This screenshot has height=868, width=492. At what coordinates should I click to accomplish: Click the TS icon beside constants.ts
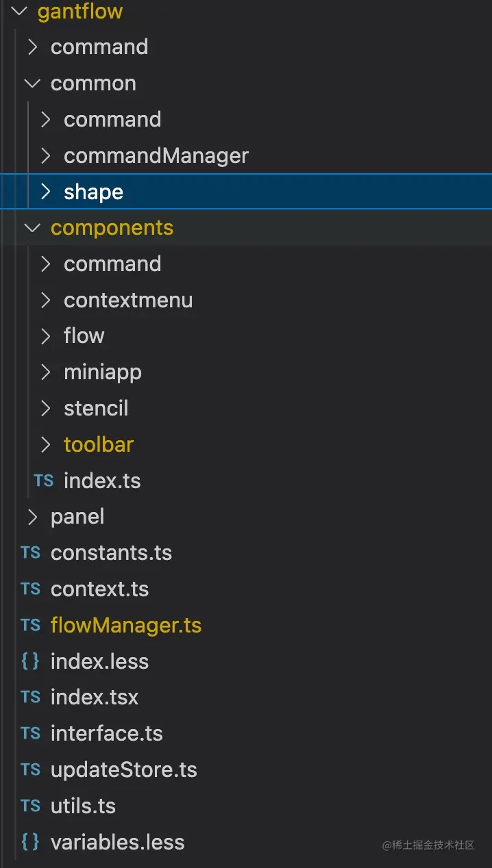click(x=30, y=552)
